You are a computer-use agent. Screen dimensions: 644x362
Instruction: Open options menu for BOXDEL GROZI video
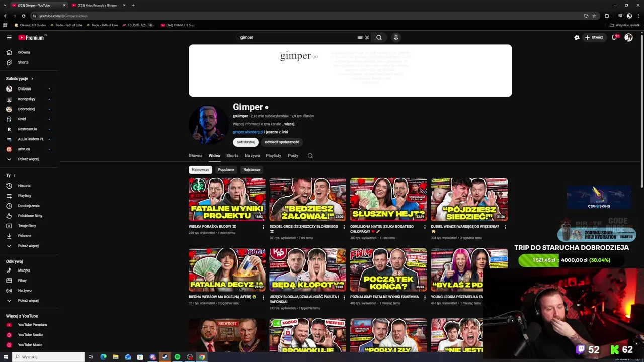[x=344, y=227]
